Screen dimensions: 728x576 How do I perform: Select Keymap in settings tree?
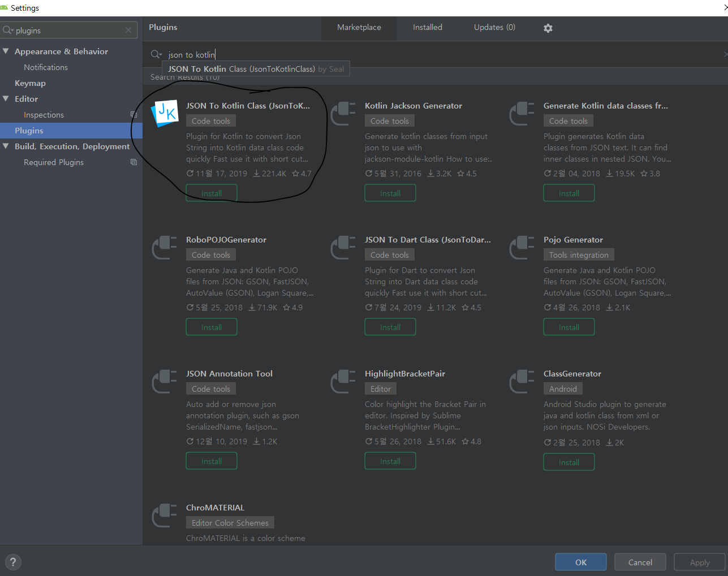30,83
